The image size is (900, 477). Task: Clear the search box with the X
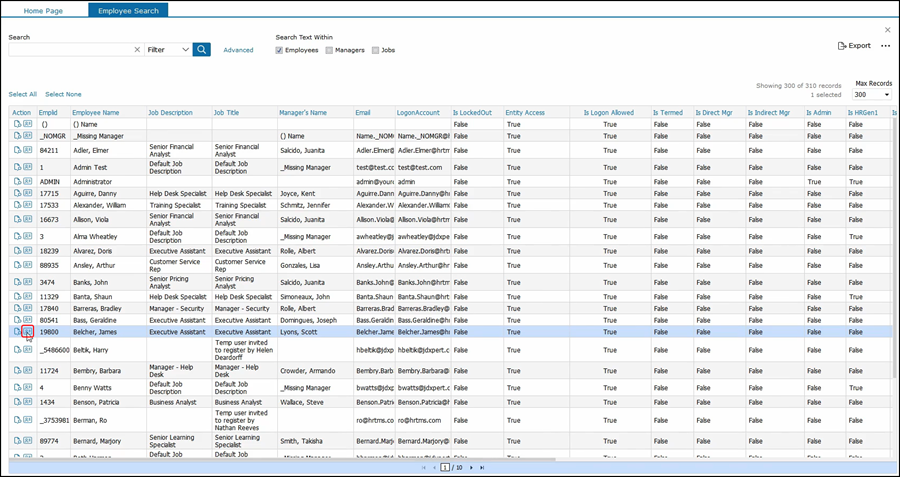coord(137,49)
